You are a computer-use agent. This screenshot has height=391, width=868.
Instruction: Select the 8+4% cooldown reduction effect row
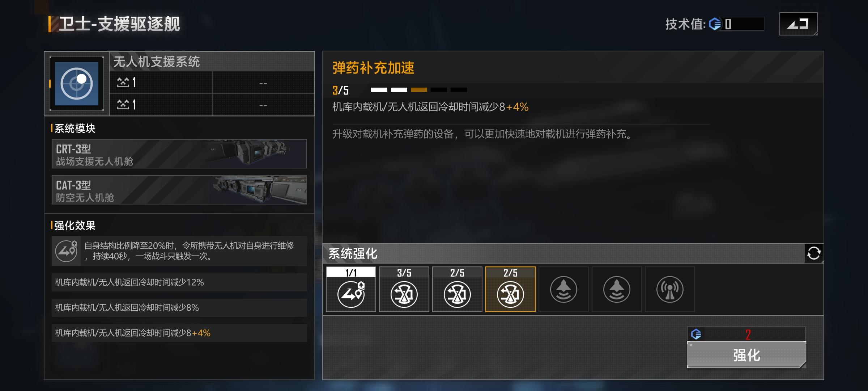click(x=179, y=333)
